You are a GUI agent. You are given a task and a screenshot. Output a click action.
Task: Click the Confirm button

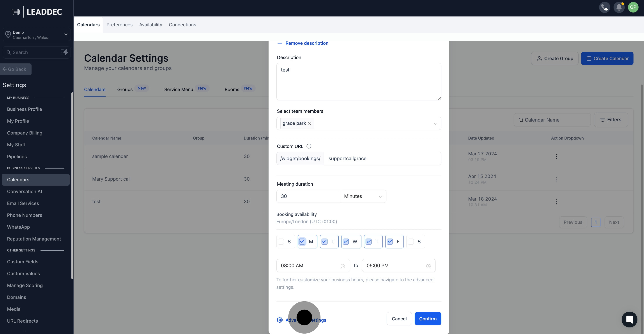point(428,319)
